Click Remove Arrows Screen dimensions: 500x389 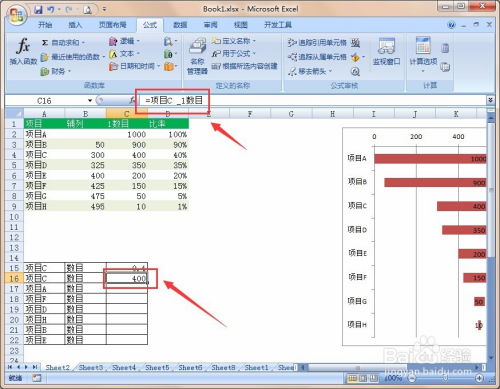pyautogui.click(x=310, y=71)
